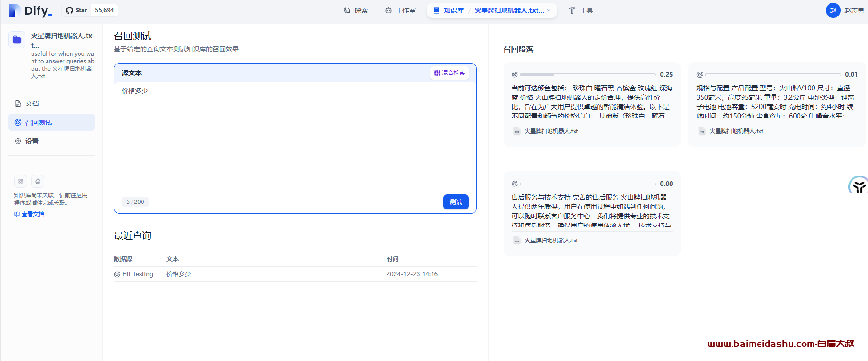Click the file name in the 0.25 card
The image size is (868, 361).
(x=551, y=131)
